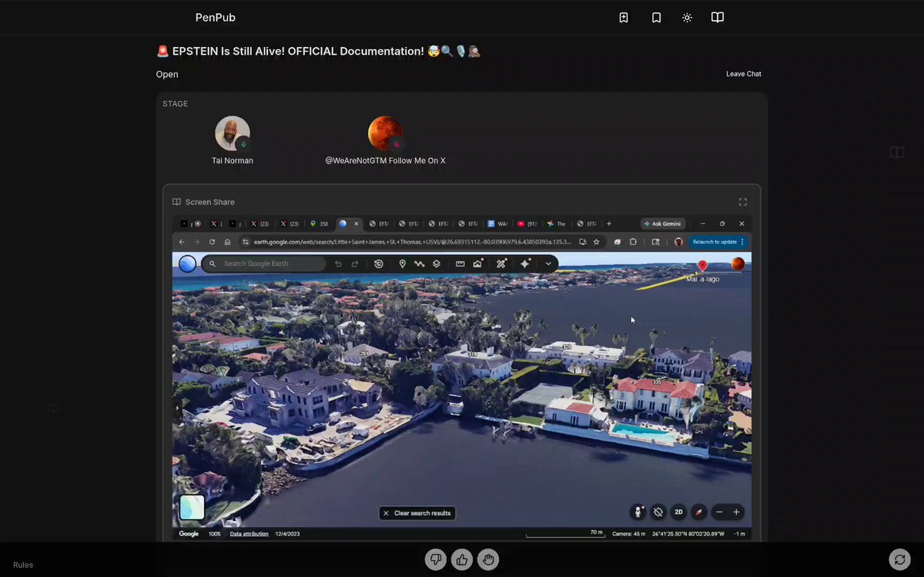Click the YouTube browser tab
Screen dimensions: 924x577
point(525,224)
